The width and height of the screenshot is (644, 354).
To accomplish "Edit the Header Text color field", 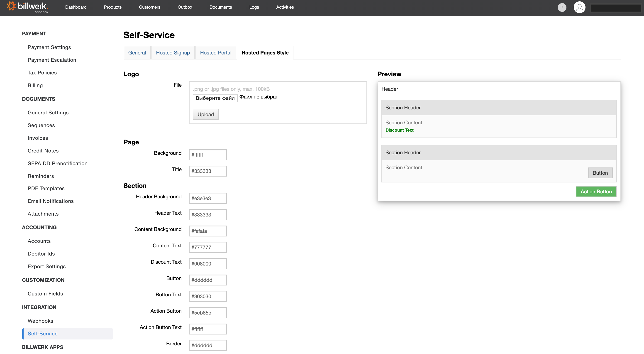I will 207,215.
